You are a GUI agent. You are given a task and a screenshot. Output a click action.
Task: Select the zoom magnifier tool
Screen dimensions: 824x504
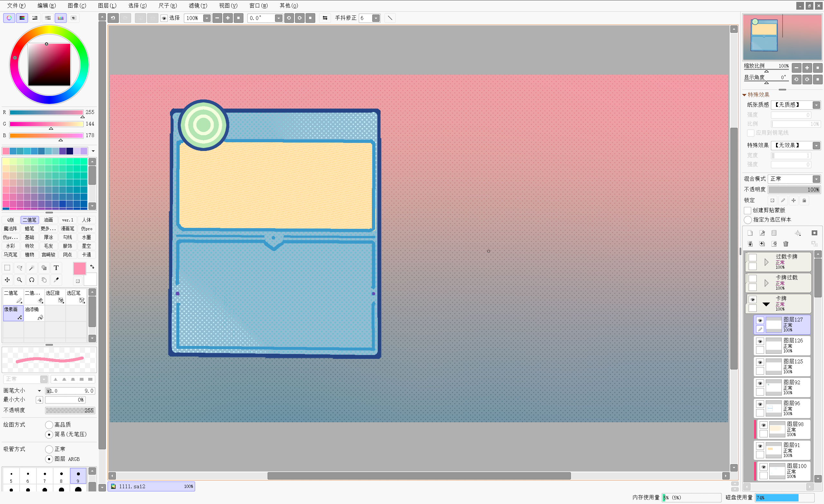(19, 280)
